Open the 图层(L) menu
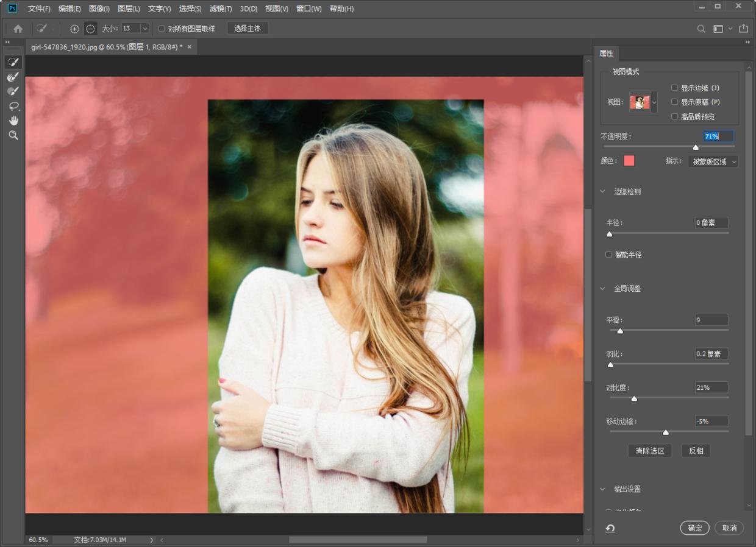756x547 pixels. coord(129,9)
